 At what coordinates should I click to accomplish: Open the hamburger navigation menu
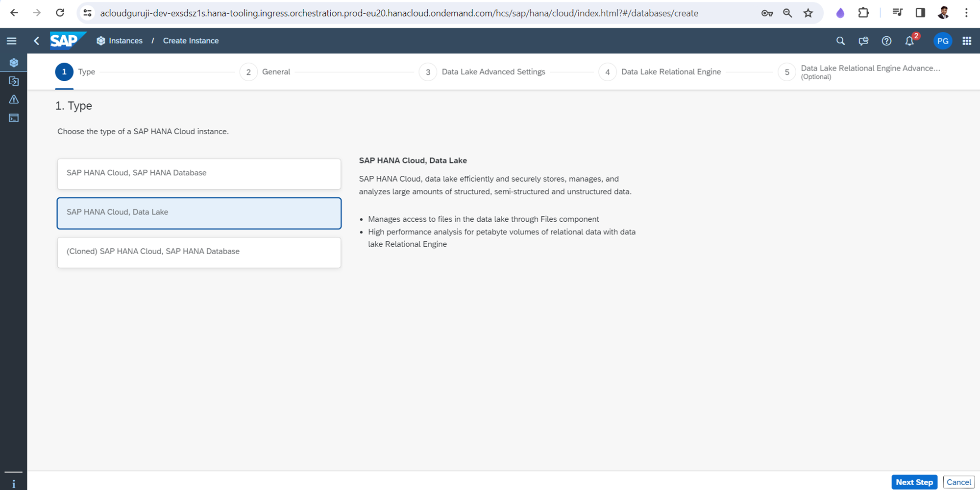coord(12,41)
